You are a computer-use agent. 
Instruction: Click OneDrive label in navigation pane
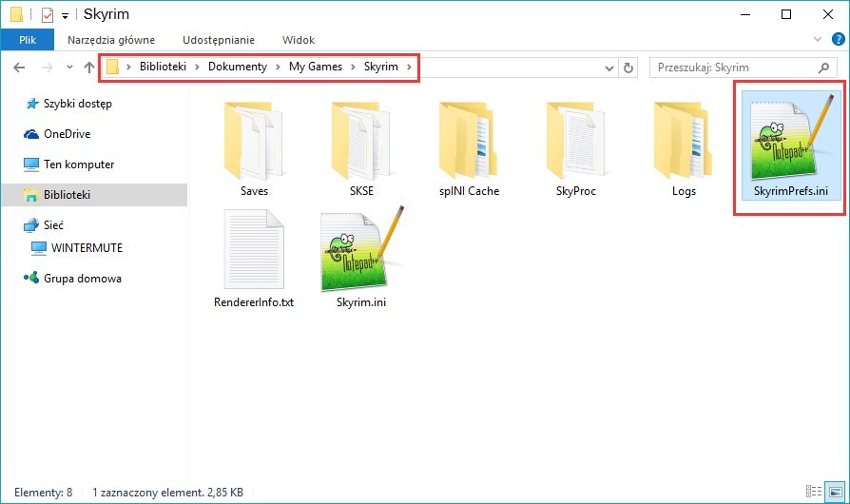tap(68, 134)
